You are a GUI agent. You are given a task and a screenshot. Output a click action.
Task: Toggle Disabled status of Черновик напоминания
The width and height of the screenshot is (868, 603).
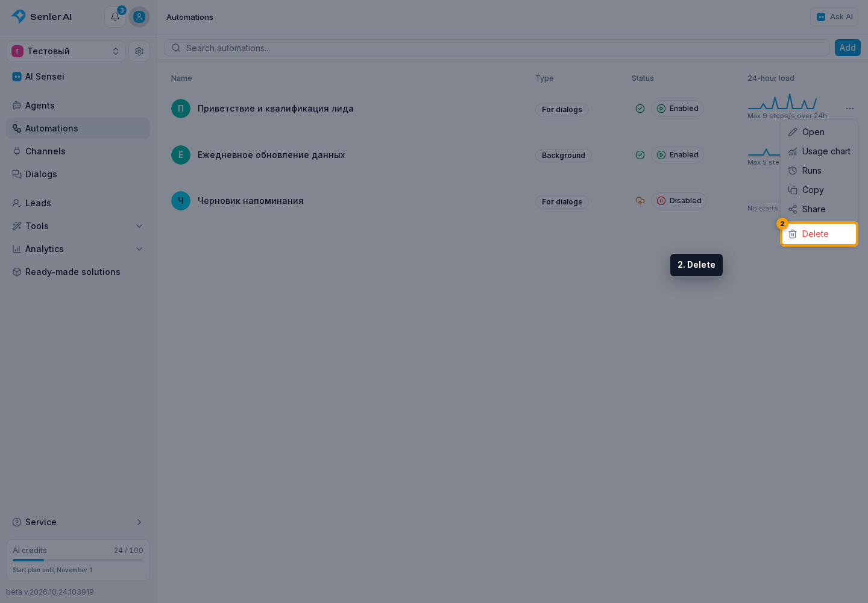tap(679, 201)
